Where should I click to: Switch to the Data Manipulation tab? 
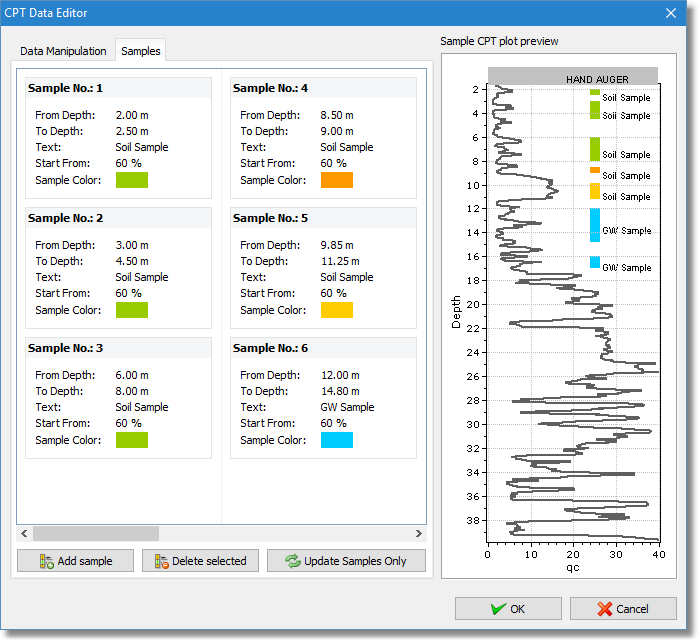tap(63, 51)
